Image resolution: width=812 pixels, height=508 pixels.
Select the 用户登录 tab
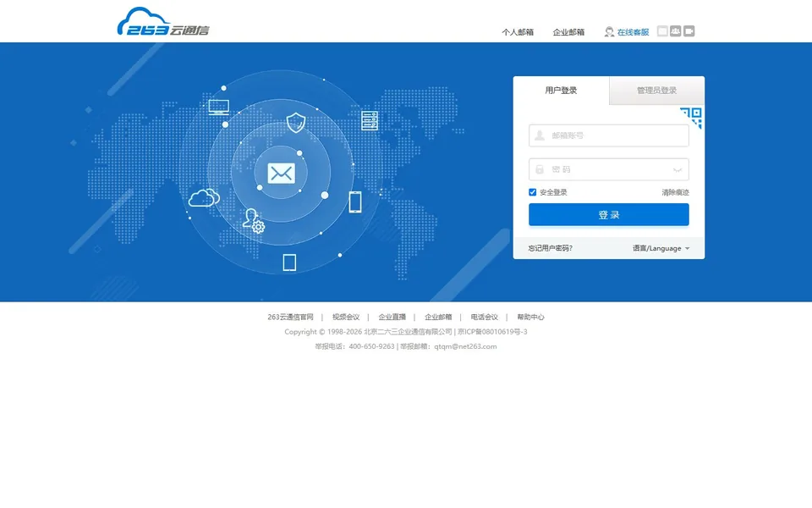point(561,91)
